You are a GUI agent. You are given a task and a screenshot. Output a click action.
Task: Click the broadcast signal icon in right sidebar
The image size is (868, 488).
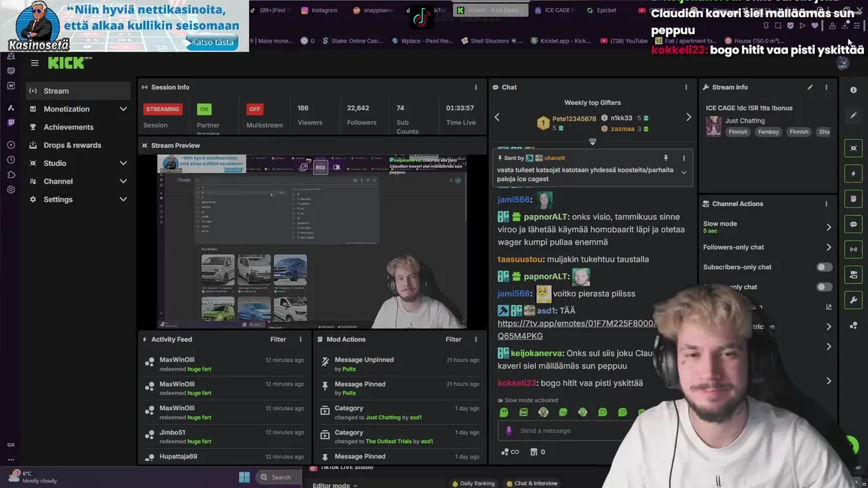point(853,249)
